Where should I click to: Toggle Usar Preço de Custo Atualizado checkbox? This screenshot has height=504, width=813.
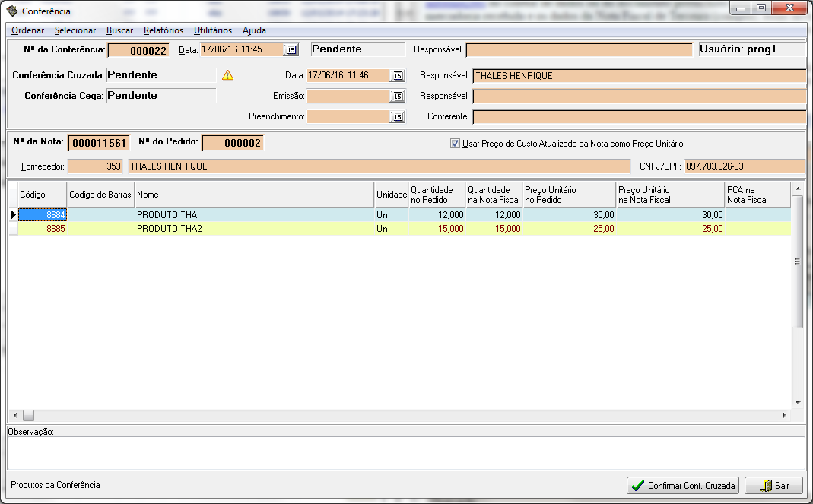pyautogui.click(x=455, y=143)
